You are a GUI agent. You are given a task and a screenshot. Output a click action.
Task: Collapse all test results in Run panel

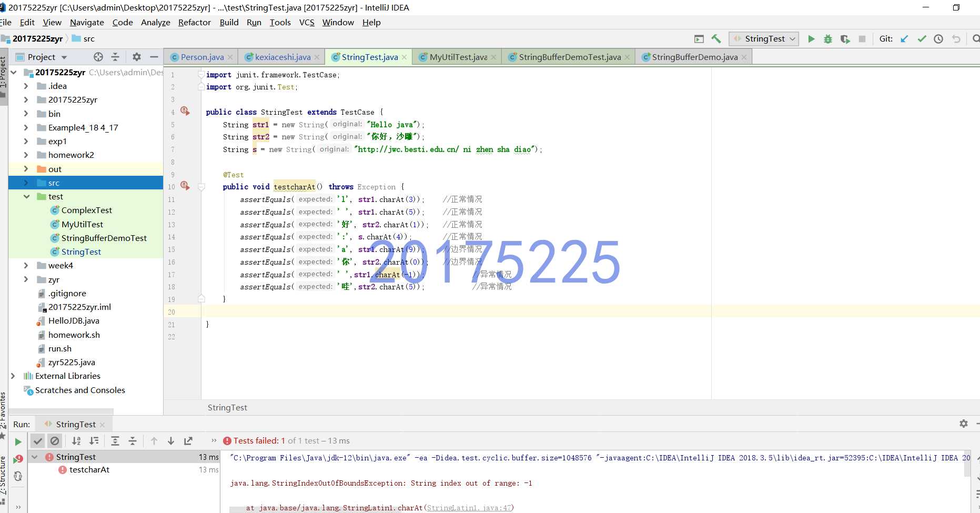[x=132, y=441]
